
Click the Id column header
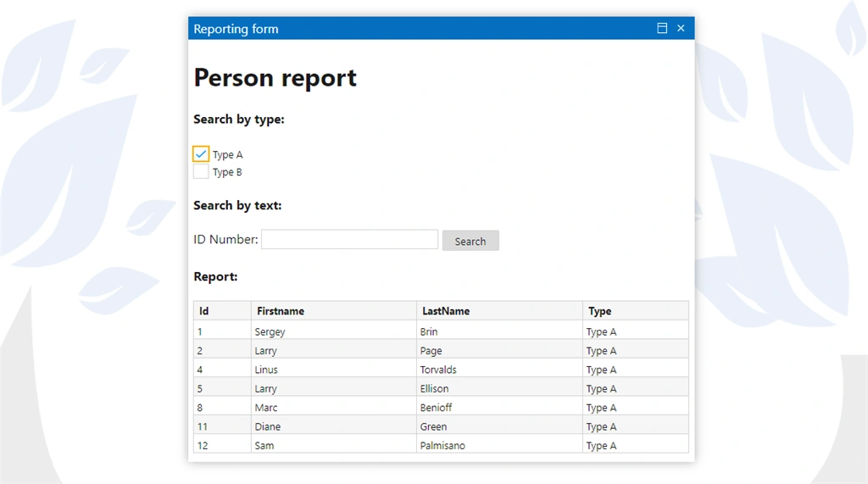[x=223, y=311]
